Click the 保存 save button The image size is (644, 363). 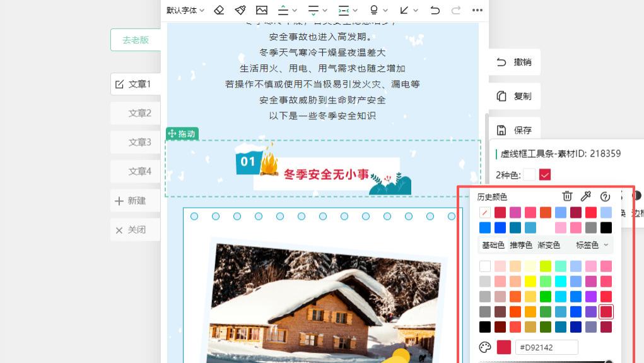(515, 130)
